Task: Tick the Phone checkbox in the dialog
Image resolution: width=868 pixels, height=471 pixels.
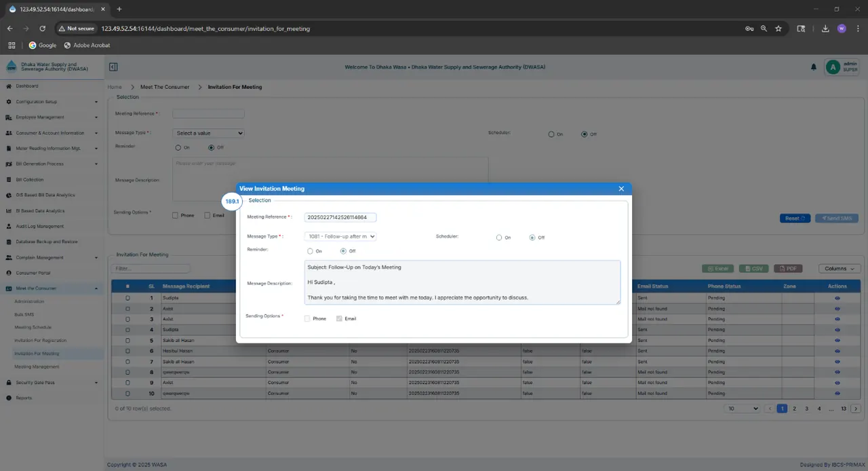Action: pyautogui.click(x=307, y=318)
